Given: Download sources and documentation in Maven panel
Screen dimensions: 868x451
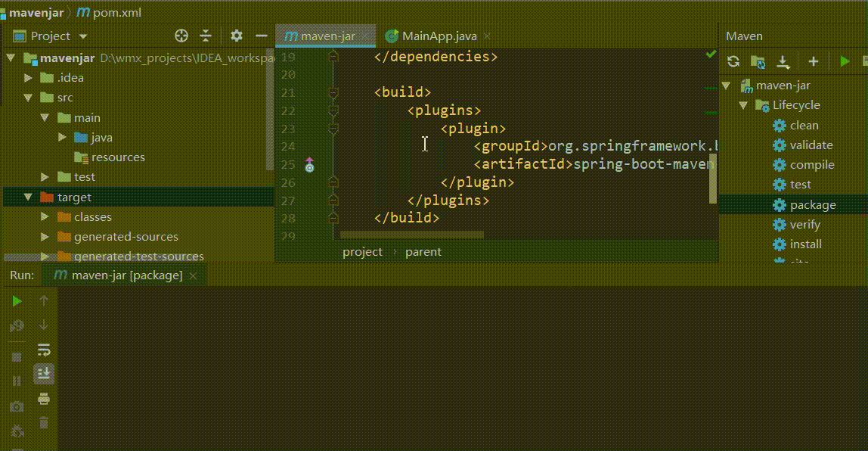Looking at the screenshot, I should [x=783, y=61].
